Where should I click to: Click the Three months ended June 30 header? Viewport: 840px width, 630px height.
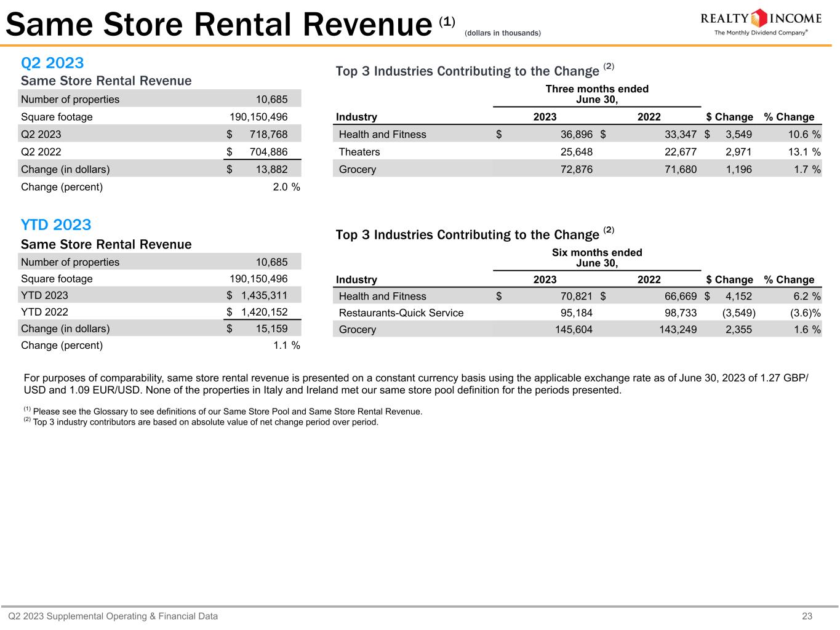point(597,94)
